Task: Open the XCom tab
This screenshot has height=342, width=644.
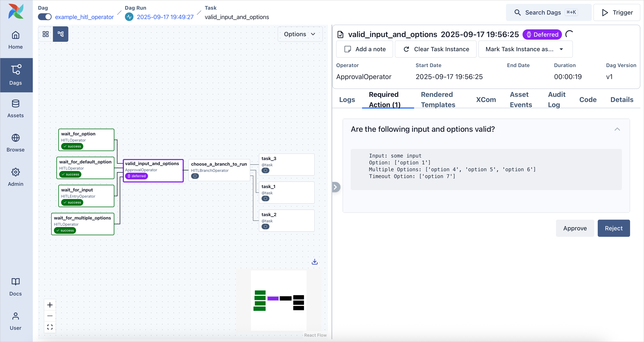Action: pos(485,99)
